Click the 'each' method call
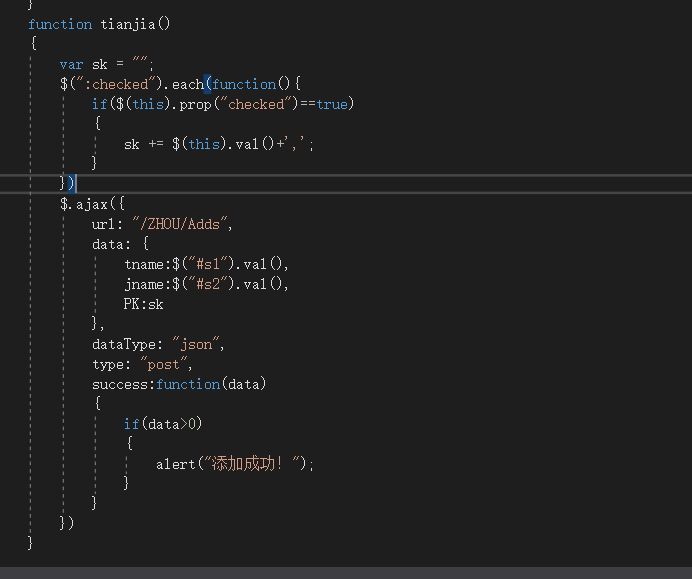The height and width of the screenshot is (579, 692). [188, 84]
